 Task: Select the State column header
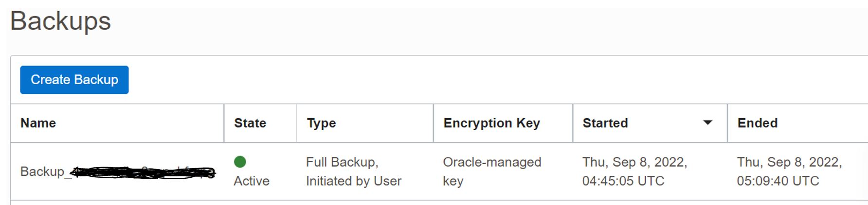250,123
